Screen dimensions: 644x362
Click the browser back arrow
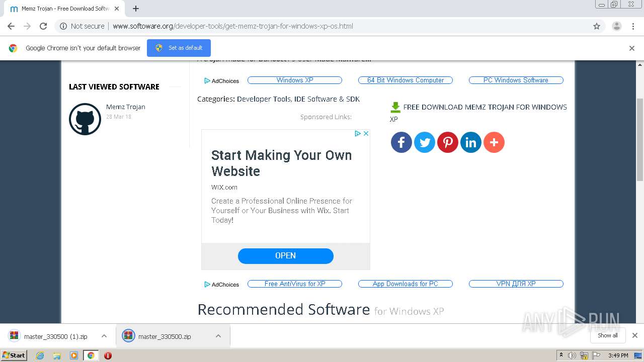tap(11, 26)
